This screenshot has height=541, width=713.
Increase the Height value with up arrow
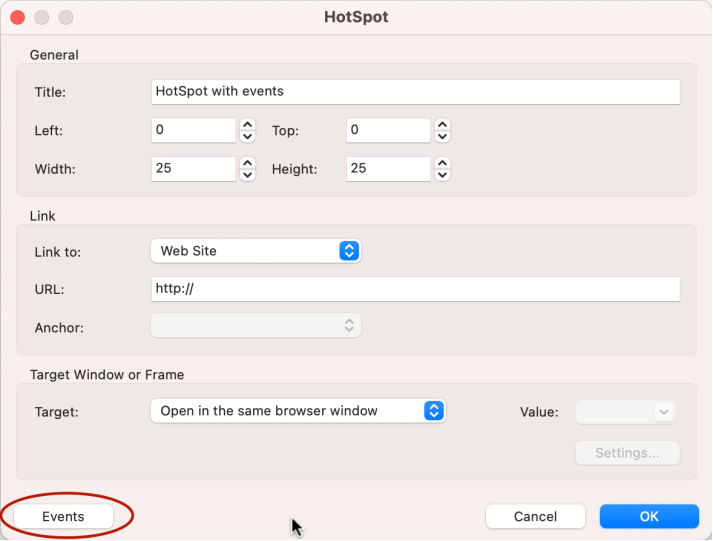point(442,164)
